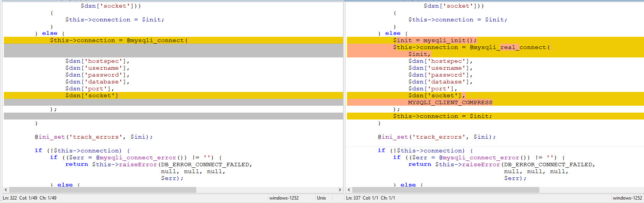The width and height of the screenshot is (644, 203).
Task: Click '$dsn['hostspec'],' in left pane
Action: point(97,61)
